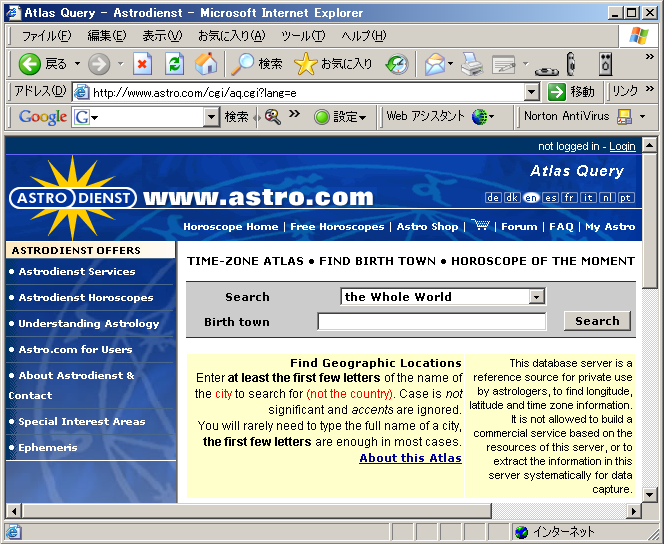Open the ツール(T) menu
The width and height of the screenshot is (664, 544).
303,36
